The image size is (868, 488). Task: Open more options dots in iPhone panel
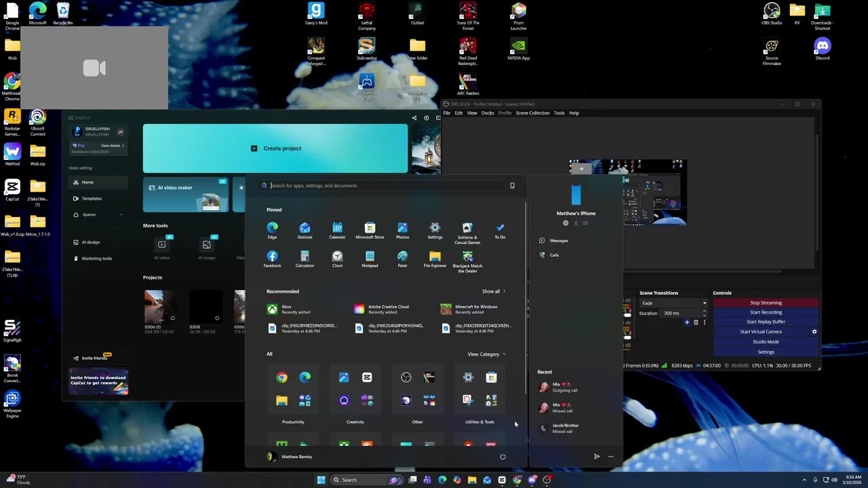610,457
